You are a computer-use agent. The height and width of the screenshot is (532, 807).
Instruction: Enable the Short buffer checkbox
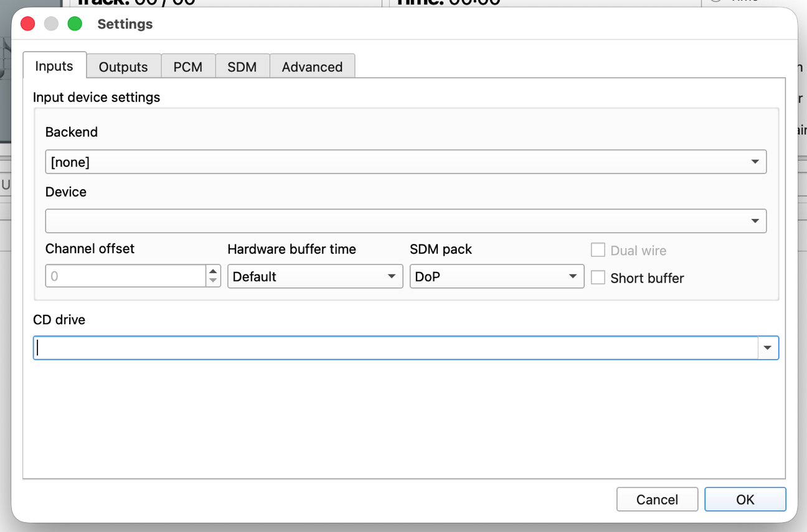pyautogui.click(x=598, y=278)
